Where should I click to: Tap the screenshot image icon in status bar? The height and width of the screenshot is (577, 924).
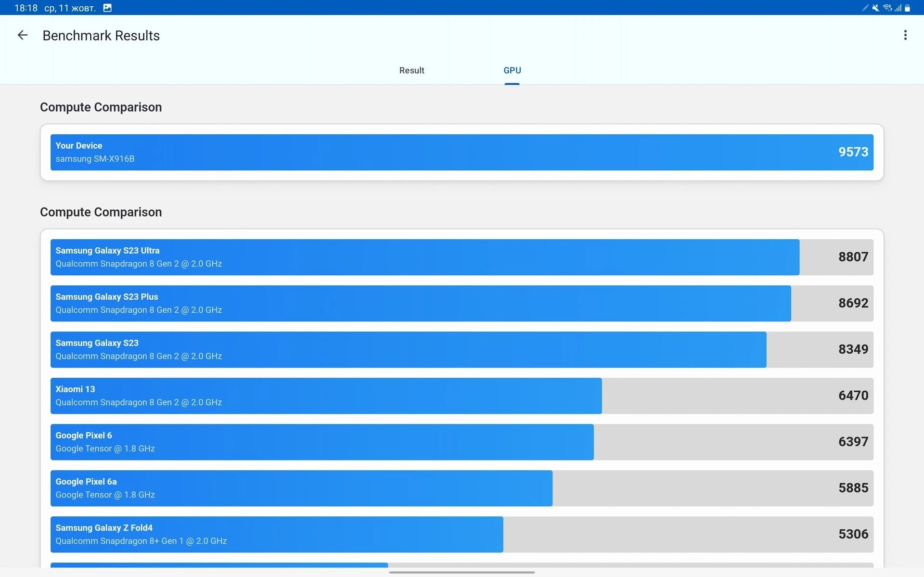click(x=107, y=8)
